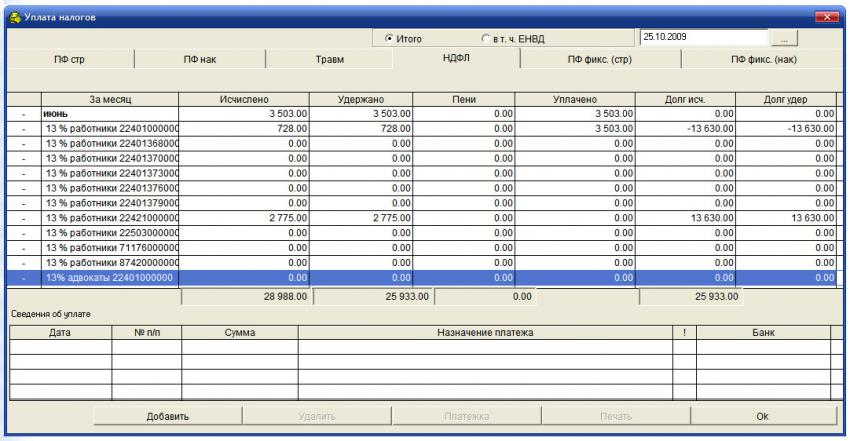Click the date field 25.10.2009
Image resolution: width=850 pixels, height=441 pixels.
(700, 38)
